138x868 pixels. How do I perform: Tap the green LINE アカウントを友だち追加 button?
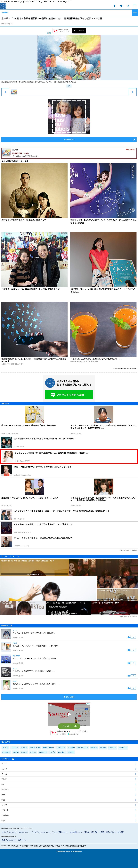(69, 395)
